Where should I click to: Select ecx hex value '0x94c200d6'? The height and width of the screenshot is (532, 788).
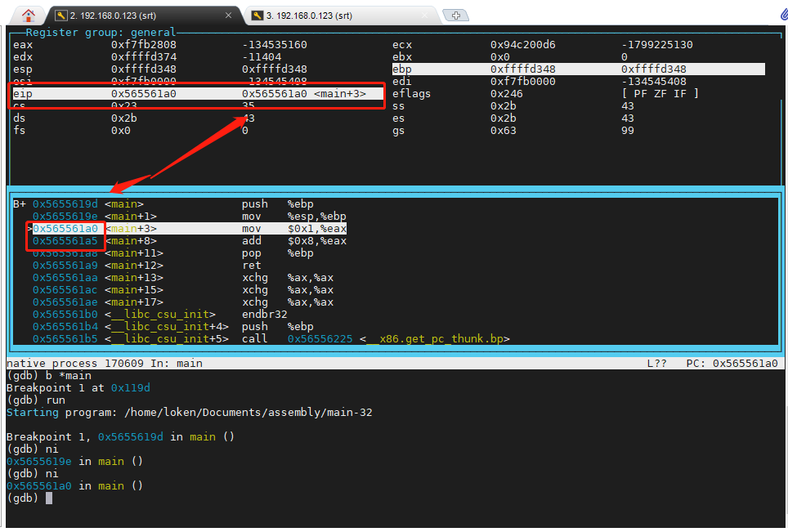coord(523,45)
